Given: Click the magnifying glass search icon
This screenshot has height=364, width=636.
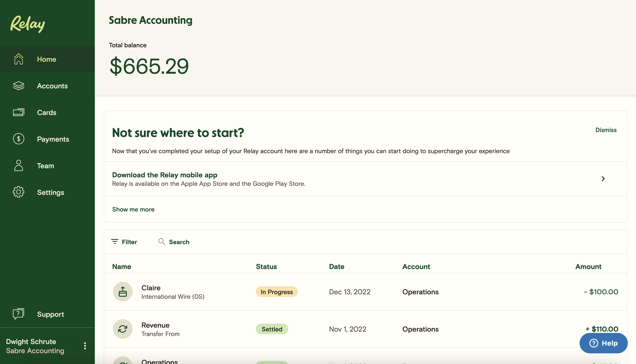Looking at the screenshot, I should [162, 241].
